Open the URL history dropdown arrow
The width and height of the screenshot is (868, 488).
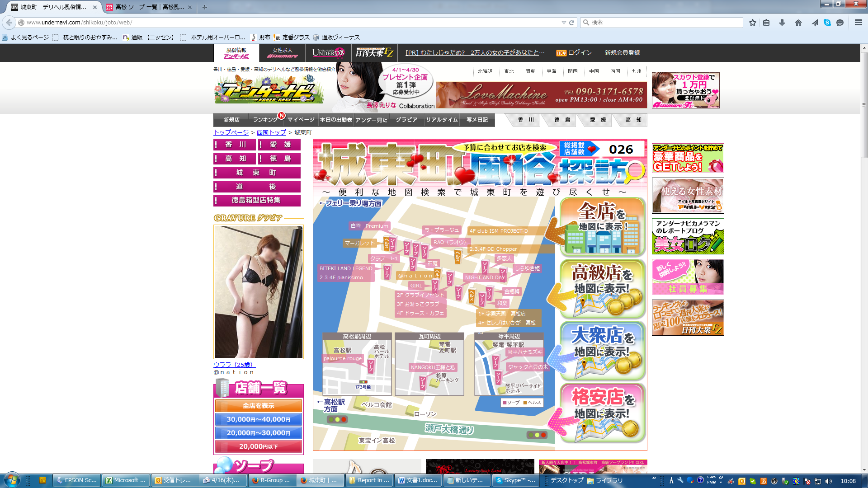pyautogui.click(x=564, y=23)
